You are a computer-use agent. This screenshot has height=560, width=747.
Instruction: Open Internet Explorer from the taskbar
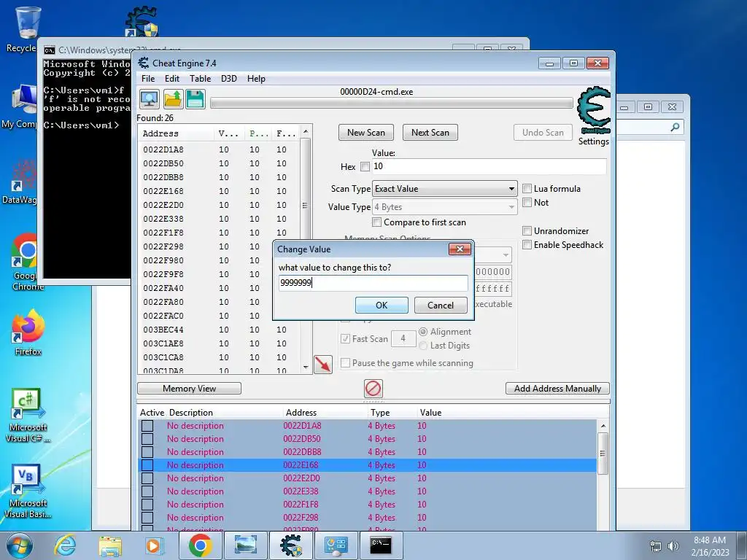pos(65,545)
